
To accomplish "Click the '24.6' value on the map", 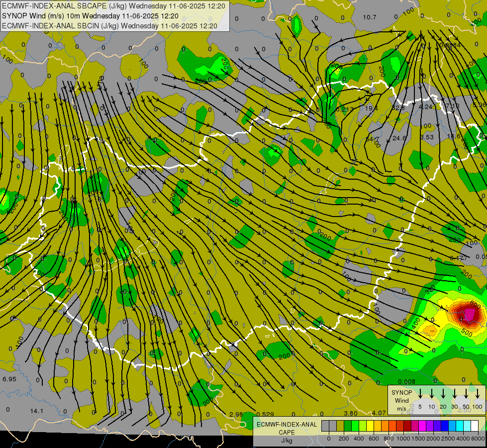I will 399,138.
